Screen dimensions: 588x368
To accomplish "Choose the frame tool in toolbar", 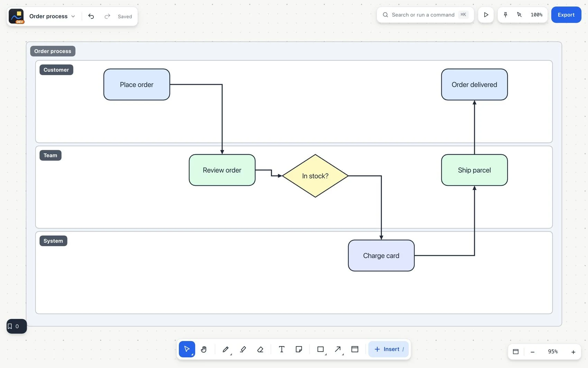I will coord(355,349).
